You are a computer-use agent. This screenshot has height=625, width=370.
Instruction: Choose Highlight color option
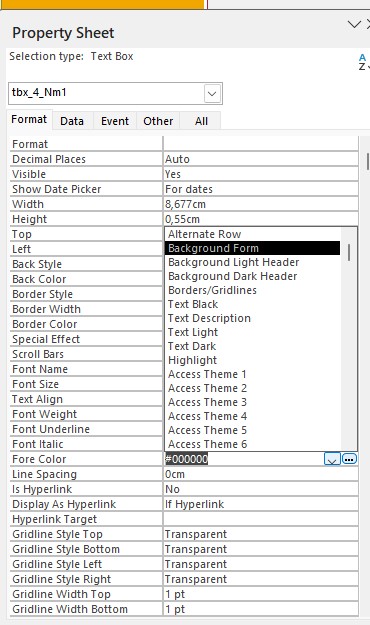(x=252, y=360)
